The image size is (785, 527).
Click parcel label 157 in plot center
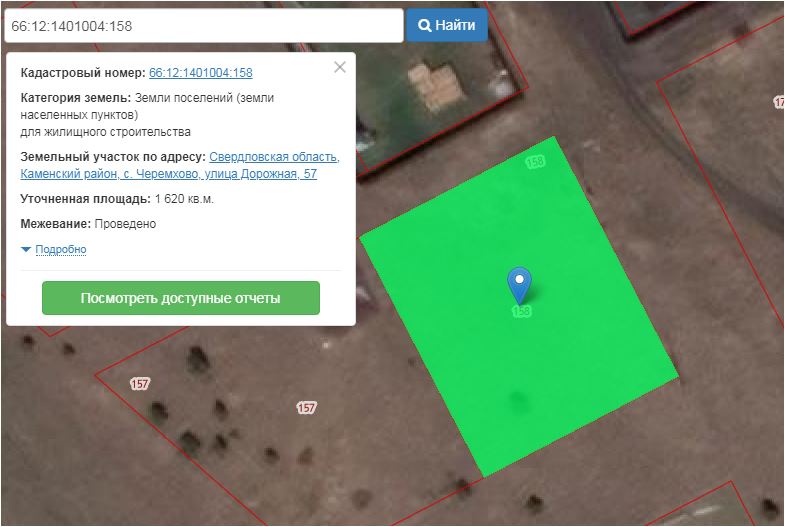pyautogui.click(x=306, y=407)
